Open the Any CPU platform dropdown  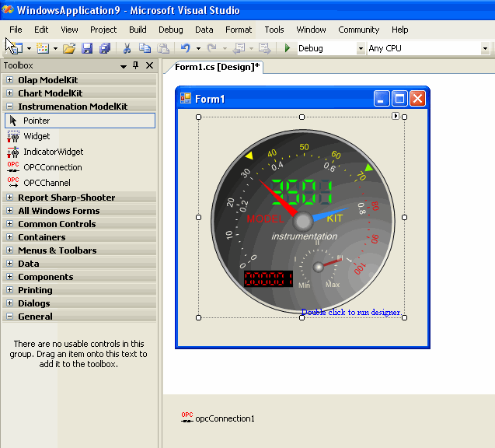pos(485,49)
